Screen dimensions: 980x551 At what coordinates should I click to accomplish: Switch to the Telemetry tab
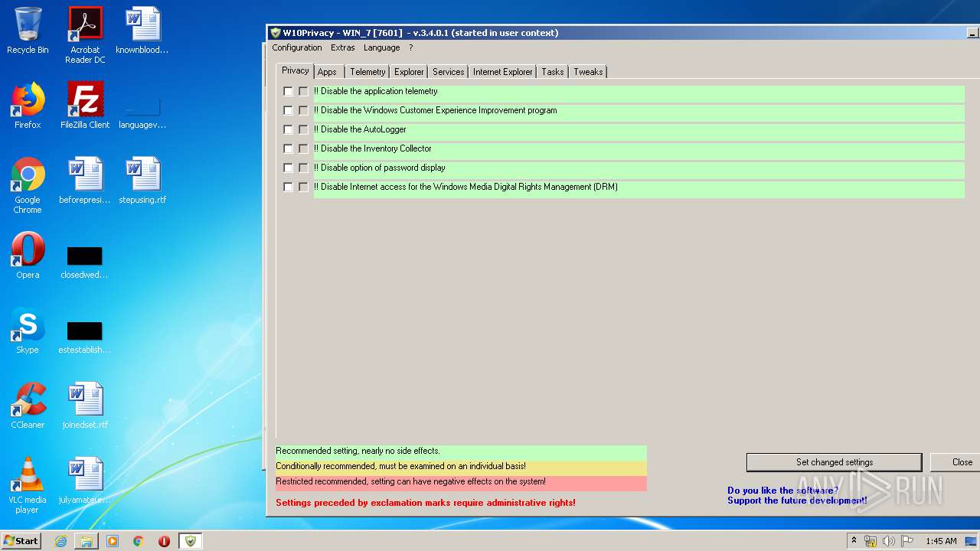coord(367,72)
